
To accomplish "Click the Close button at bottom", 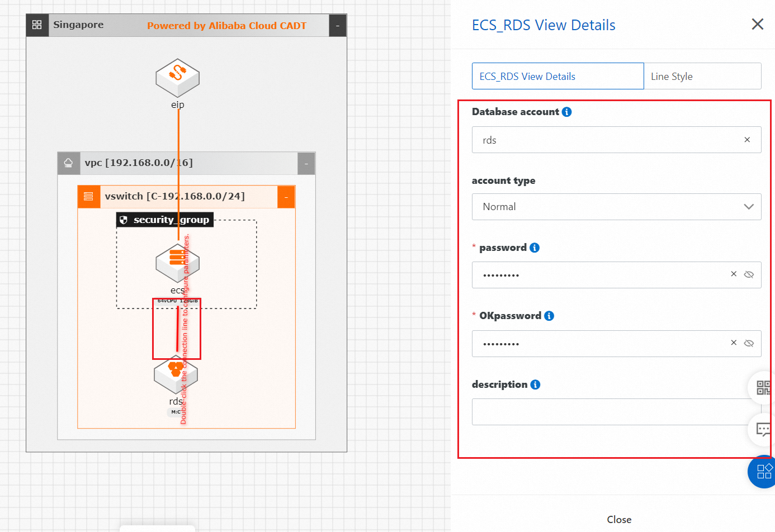I will tap(619, 519).
